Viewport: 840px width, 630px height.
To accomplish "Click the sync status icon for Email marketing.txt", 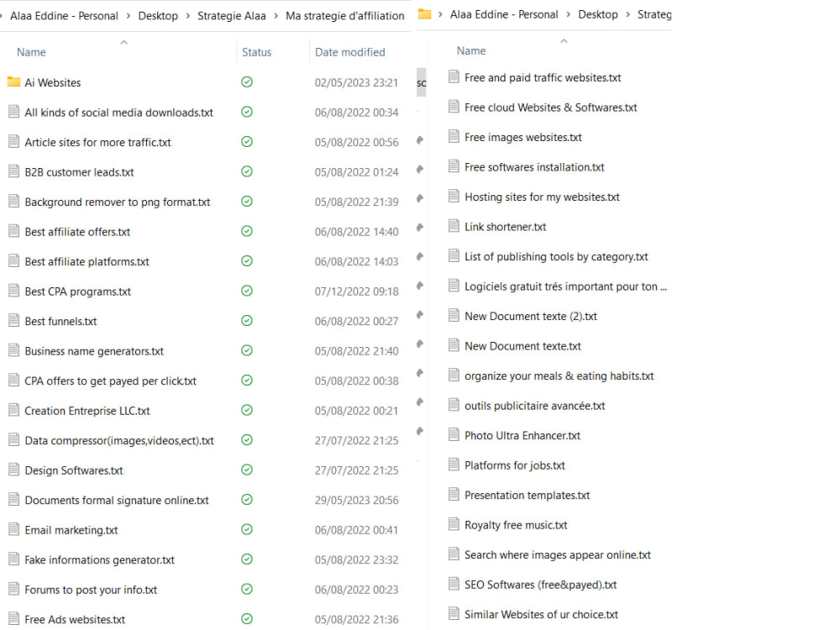I will coord(246,529).
